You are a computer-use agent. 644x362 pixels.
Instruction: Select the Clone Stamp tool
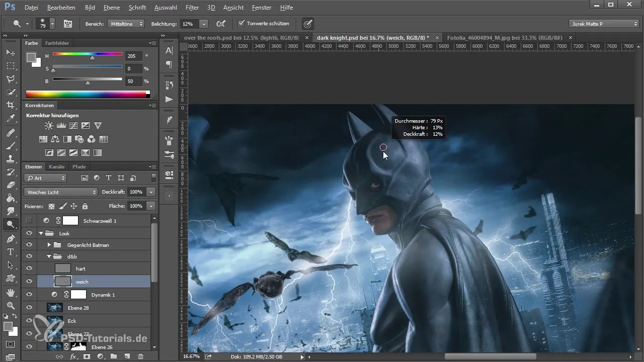click(x=10, y=159)
